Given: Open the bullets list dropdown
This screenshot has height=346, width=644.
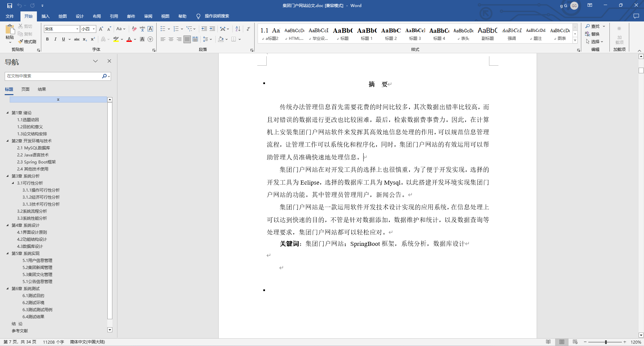Looking at the screenshot, I should 169,29.
